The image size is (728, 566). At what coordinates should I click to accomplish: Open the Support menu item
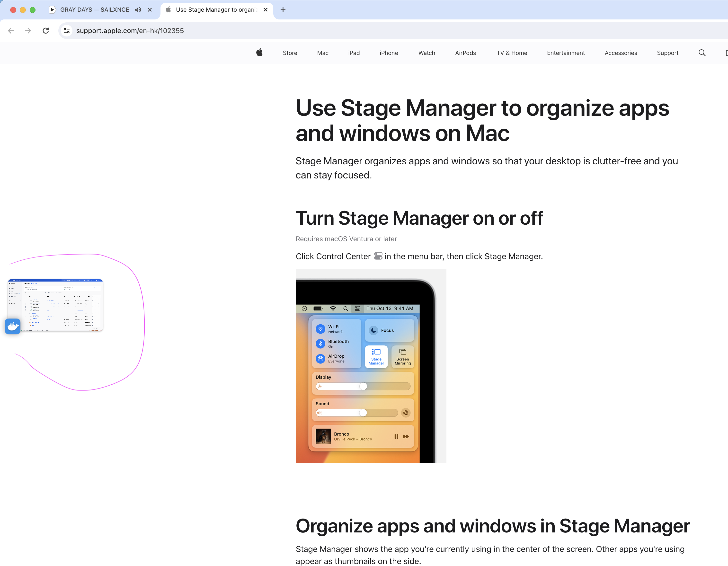point(667,53)
